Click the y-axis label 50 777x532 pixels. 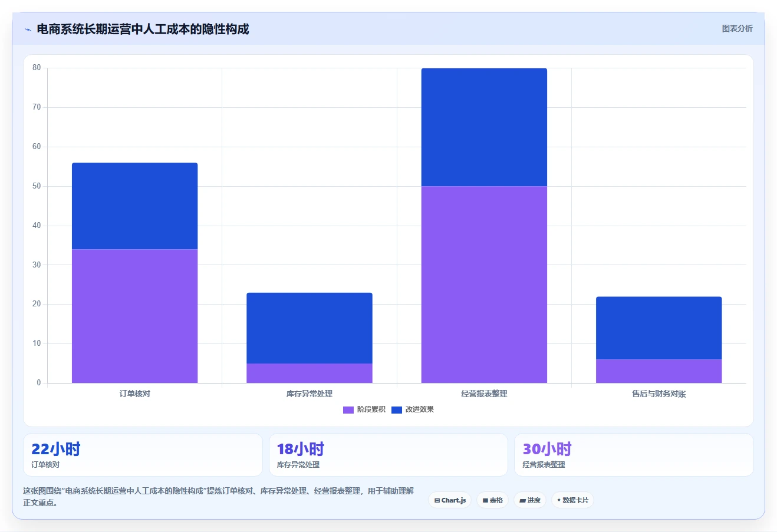[37, 186]
